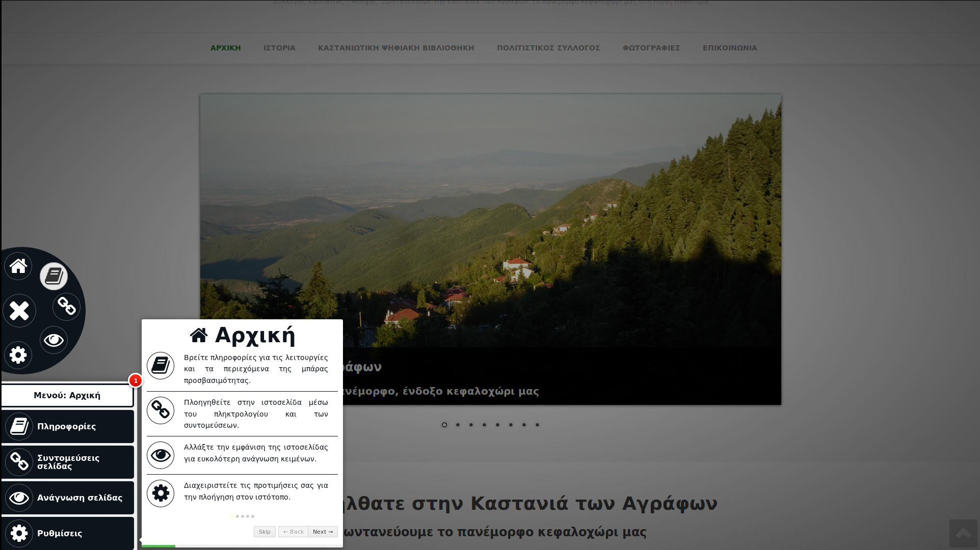Close the radial menu with X icon

click(19, 311)
